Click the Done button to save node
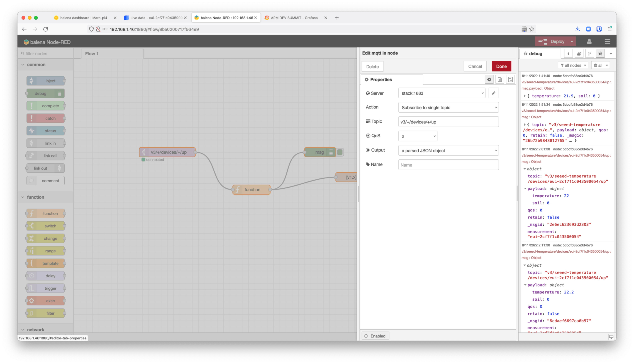 click(502, 66)
